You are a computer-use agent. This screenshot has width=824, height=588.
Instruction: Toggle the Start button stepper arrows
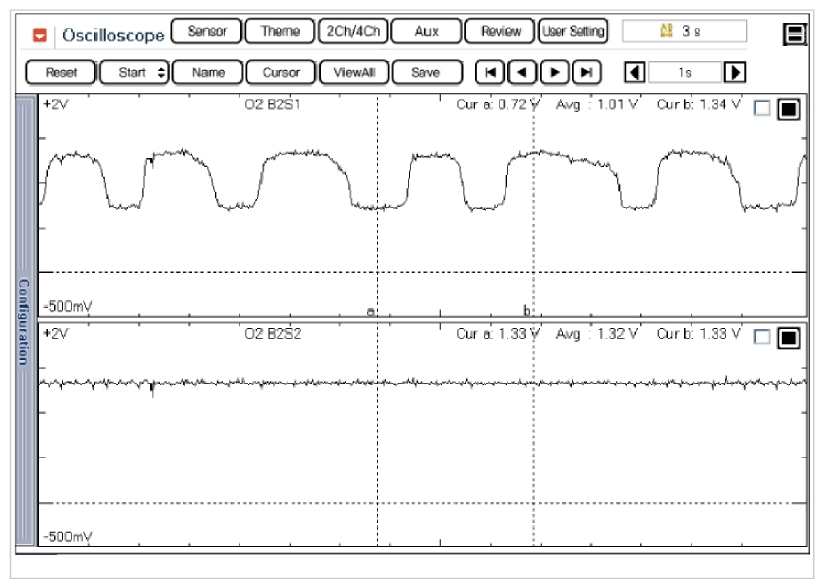click(161, 73)
